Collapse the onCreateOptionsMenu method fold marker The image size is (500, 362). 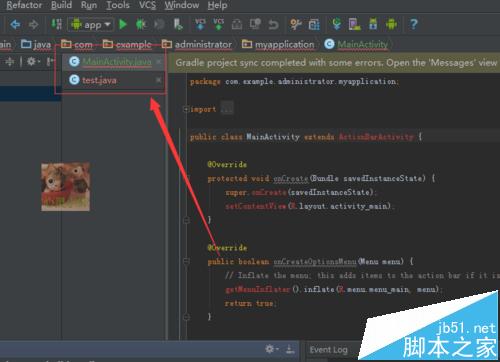coord(186,261)
